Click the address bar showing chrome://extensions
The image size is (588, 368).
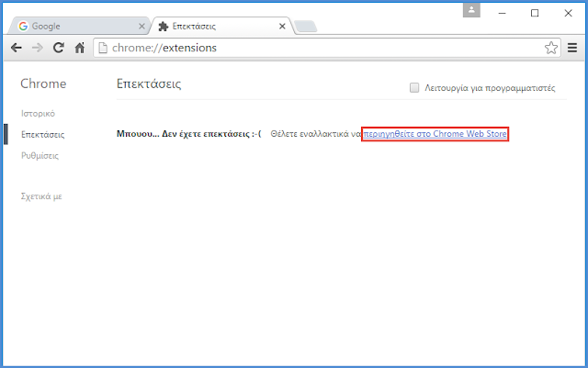tap(326, 48)
